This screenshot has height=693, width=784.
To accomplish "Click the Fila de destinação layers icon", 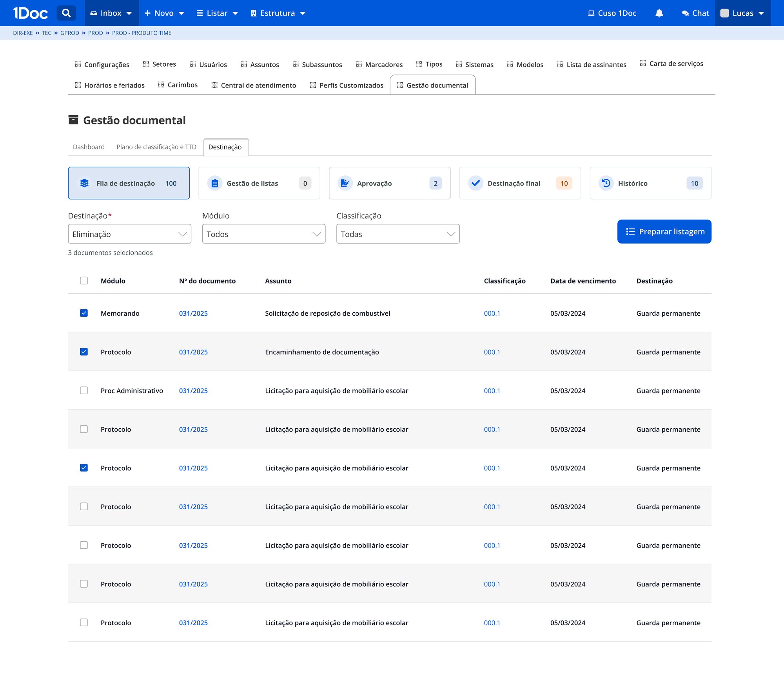I will [84, 183].
